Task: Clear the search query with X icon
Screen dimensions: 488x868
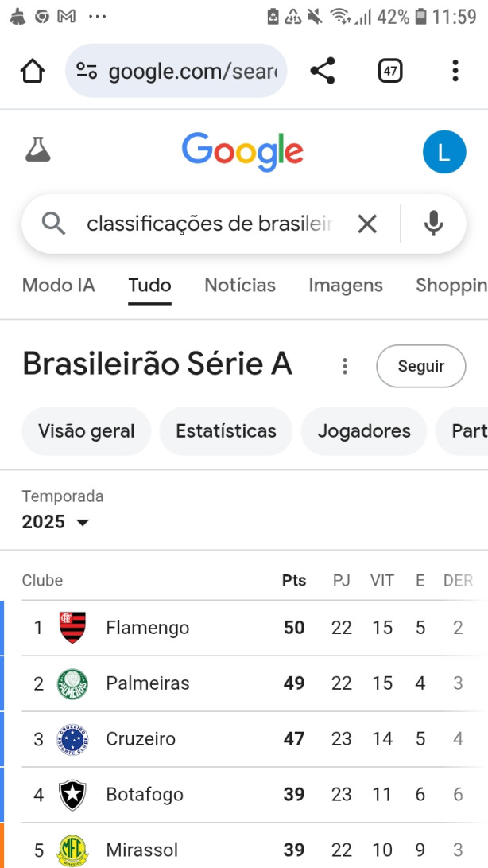Action: [x=367, y=224]
